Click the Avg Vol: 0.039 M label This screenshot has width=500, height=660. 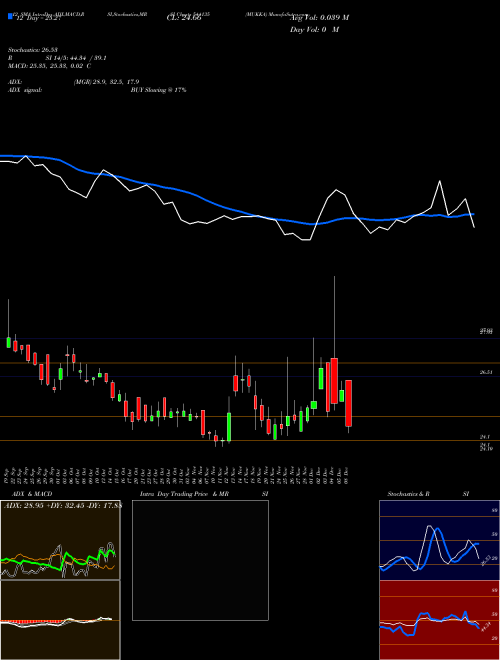[319, 18]
